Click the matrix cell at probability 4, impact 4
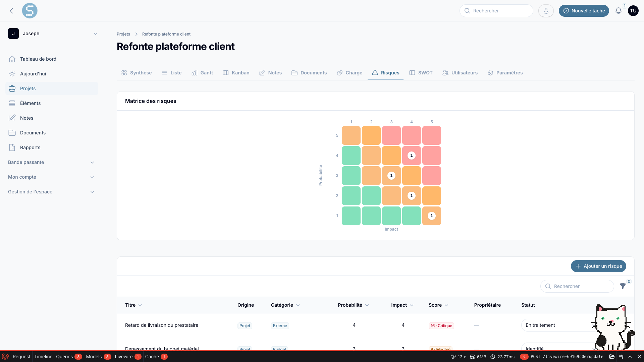This screenshot has height=362, width=644. 412,156
